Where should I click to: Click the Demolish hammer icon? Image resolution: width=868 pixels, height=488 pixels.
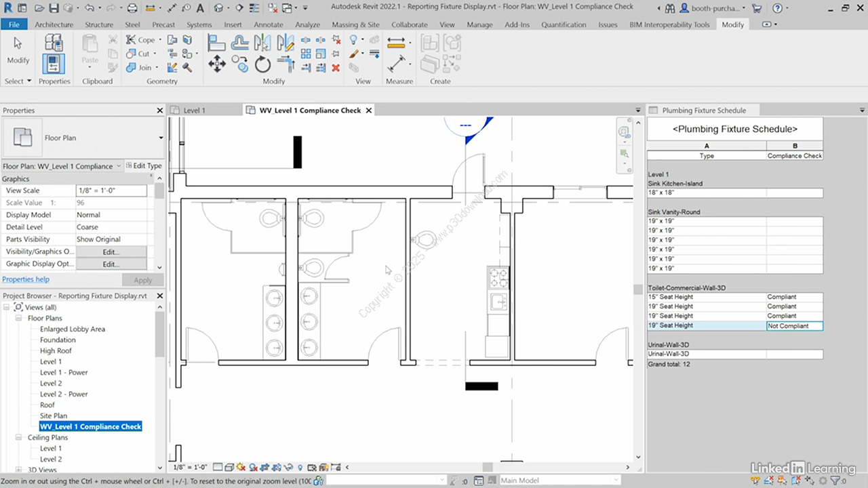point(187,67)
